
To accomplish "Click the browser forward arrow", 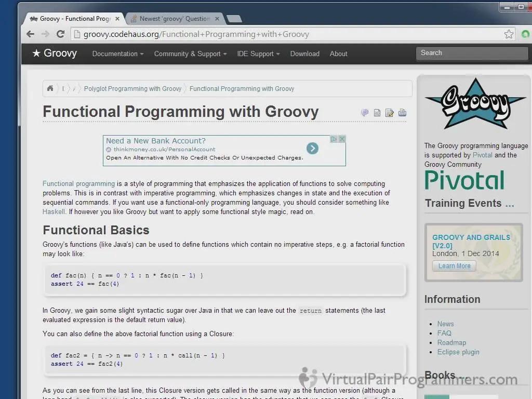I will (x=45, y=34).
